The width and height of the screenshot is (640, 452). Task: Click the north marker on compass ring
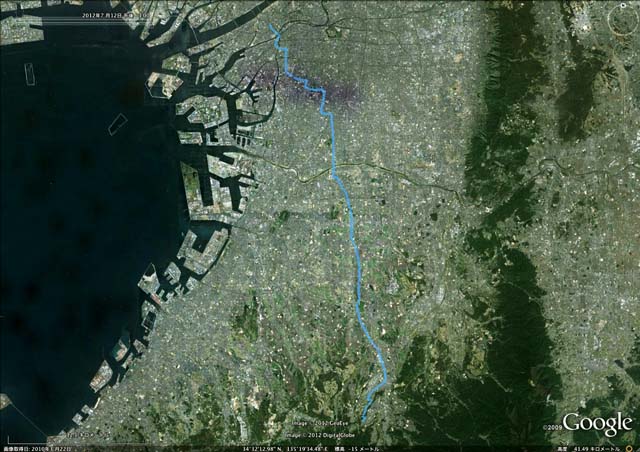623,5
